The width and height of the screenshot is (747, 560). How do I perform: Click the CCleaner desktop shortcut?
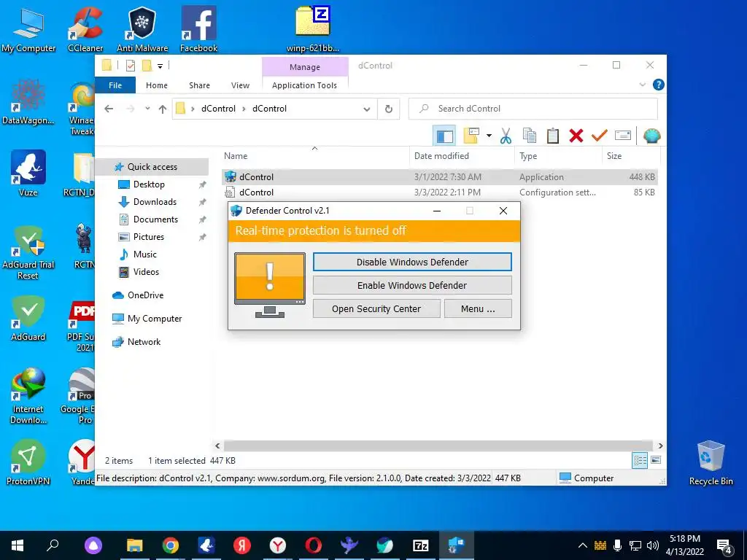pyautogui.click(x=85, y=29)
